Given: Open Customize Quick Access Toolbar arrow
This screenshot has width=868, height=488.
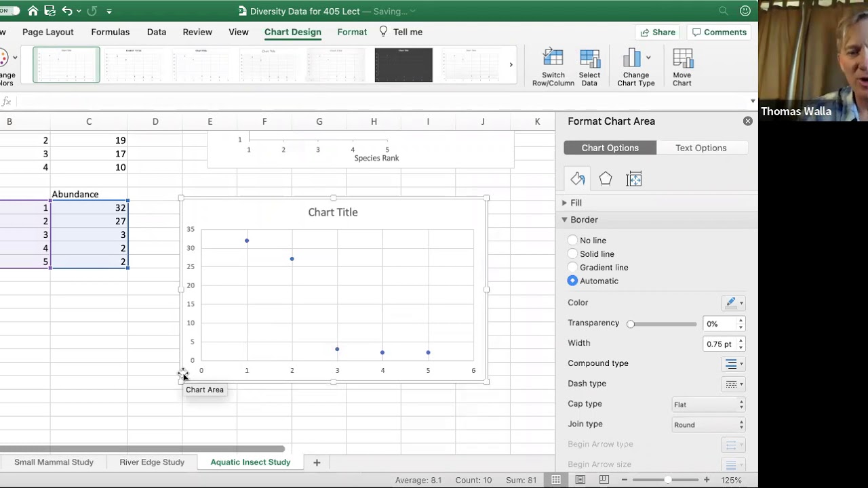Looking at the screenshot, I should point(109,12).
